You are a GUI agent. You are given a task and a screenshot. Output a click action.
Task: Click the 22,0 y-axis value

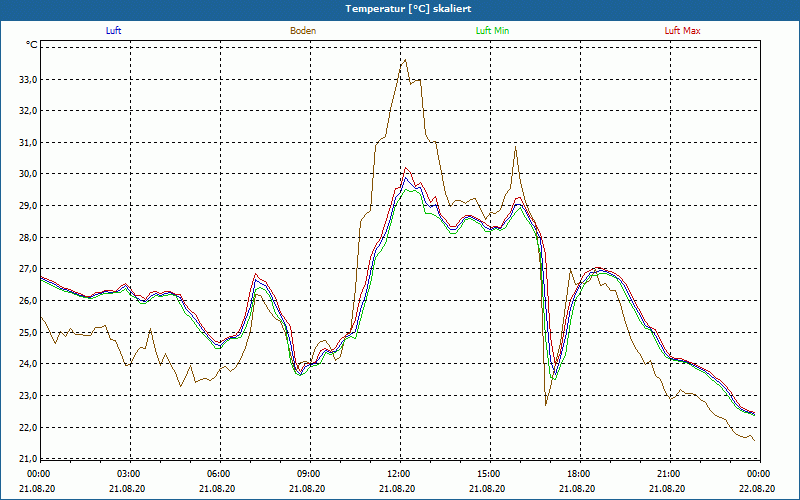pos(29,428)
